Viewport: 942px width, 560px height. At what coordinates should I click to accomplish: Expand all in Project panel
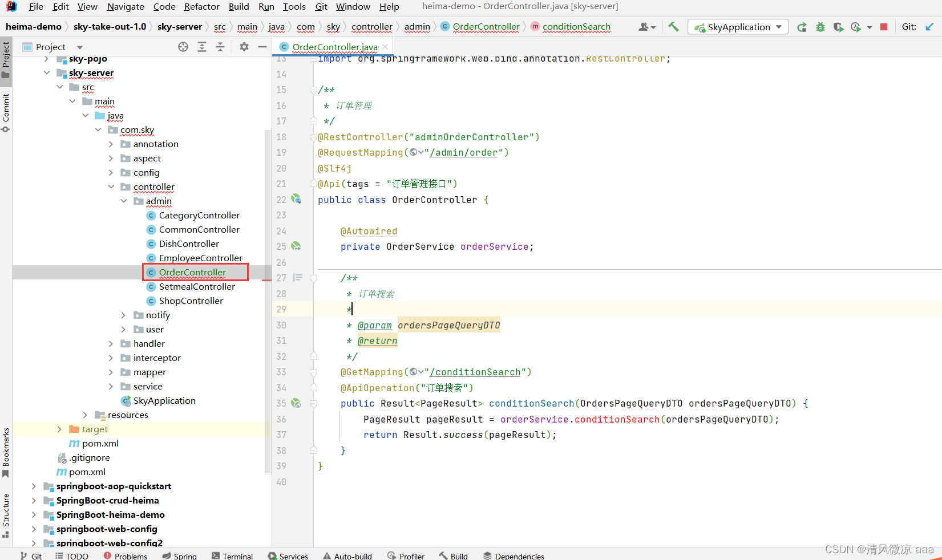(202, 47)
